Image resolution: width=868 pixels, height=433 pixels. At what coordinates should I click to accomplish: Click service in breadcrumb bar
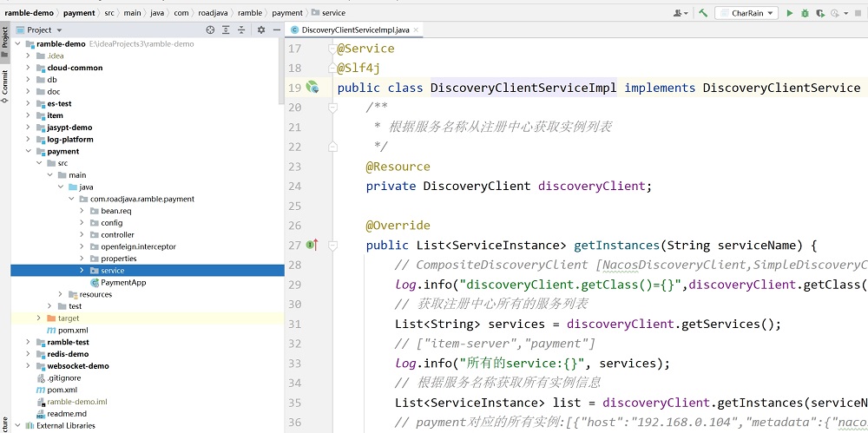click(x=329, y=13)
